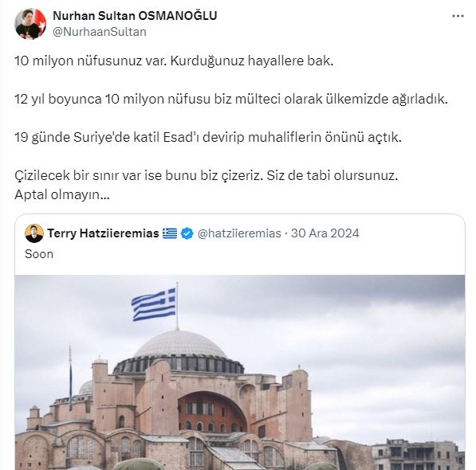The image size is (476, 470).
Task: Open Nurhan Sultan's profile avatar
Action: pyautogui.click(x=30, y=24)
